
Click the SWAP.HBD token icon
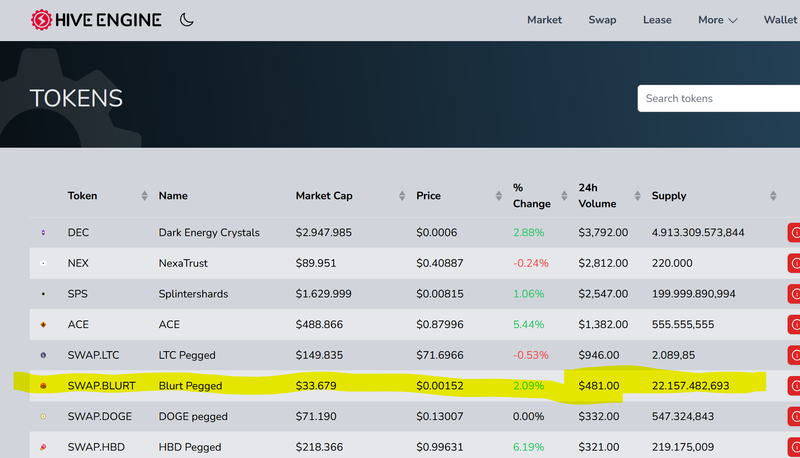(43, 447)
